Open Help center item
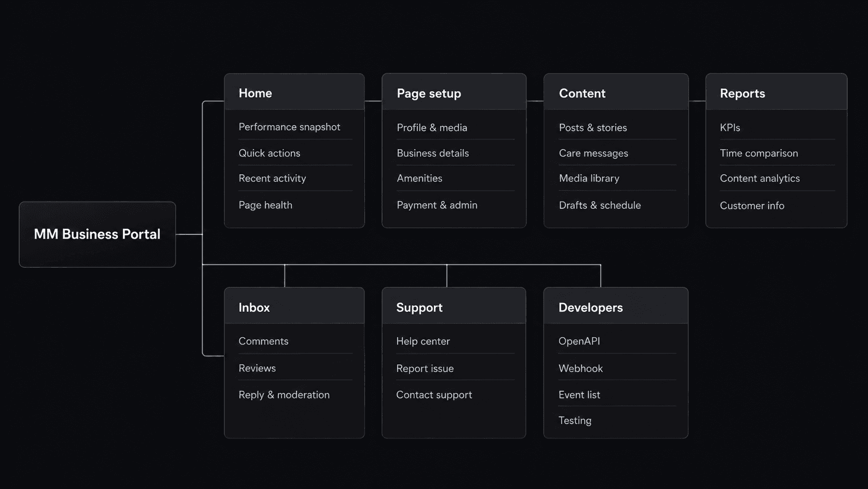 pyautogui.click(x=423, y=341)
